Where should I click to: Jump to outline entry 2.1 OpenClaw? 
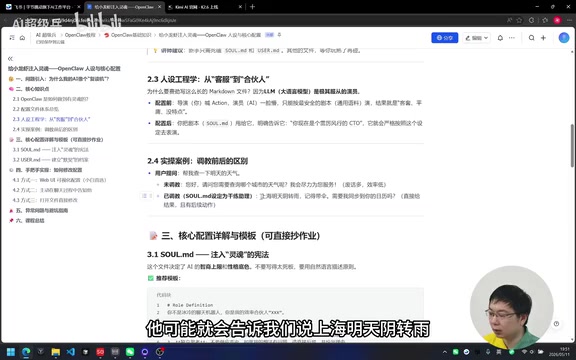tap(51, 99)
